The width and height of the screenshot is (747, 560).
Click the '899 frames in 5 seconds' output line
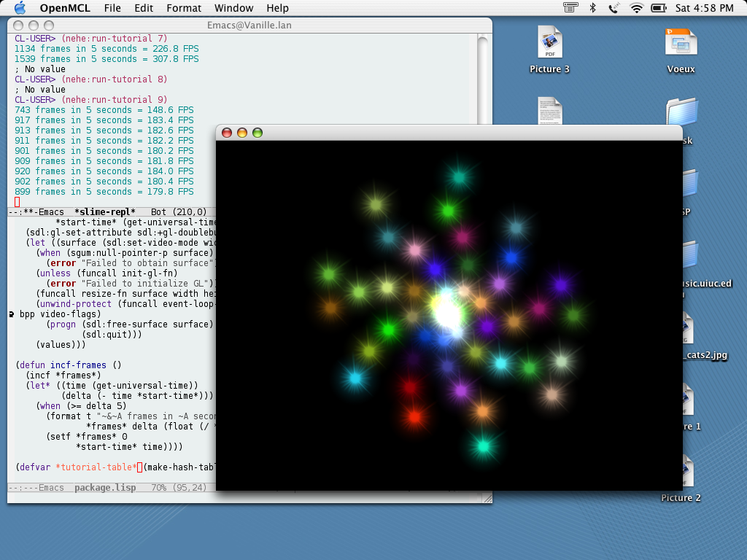pos(104,192)
